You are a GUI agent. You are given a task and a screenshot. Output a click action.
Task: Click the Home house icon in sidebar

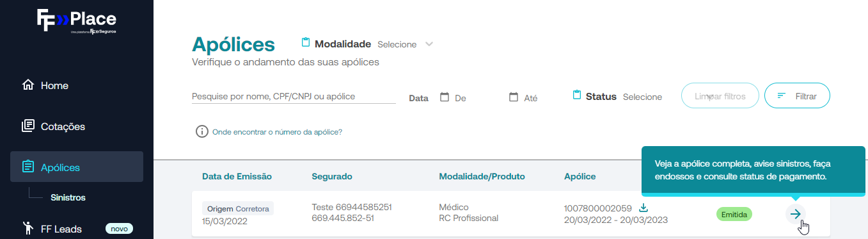(x=28, y=85)
